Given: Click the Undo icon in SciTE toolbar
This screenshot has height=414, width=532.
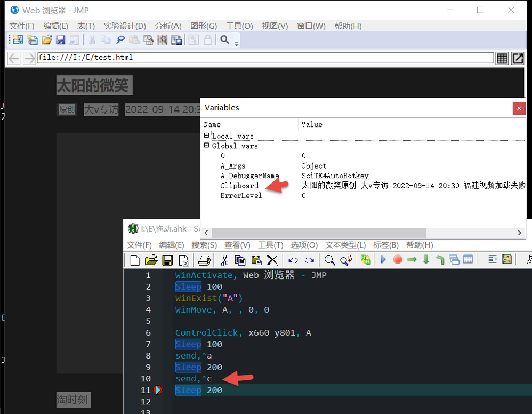Looking at the screenshot, I should tap(293, 260).
